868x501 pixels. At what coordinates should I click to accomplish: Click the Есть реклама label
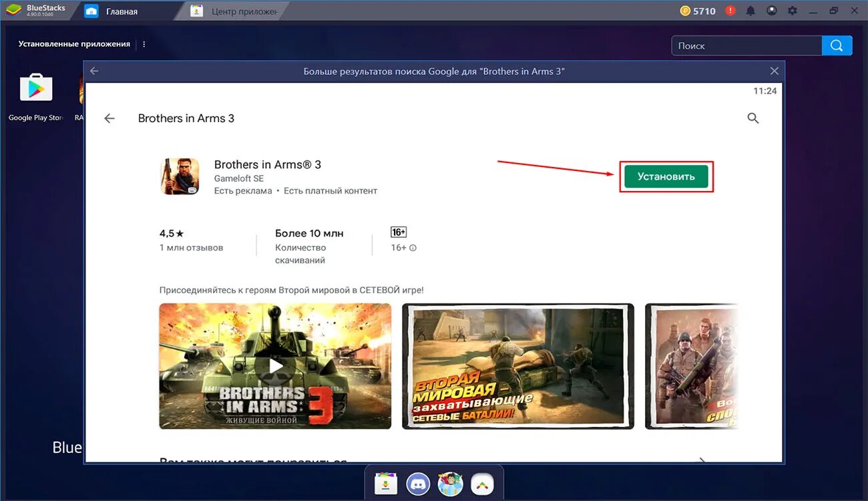click(243, 191)
